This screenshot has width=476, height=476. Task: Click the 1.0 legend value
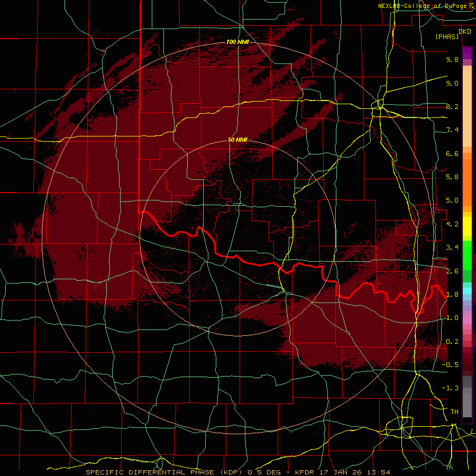[x=452, y=318]
